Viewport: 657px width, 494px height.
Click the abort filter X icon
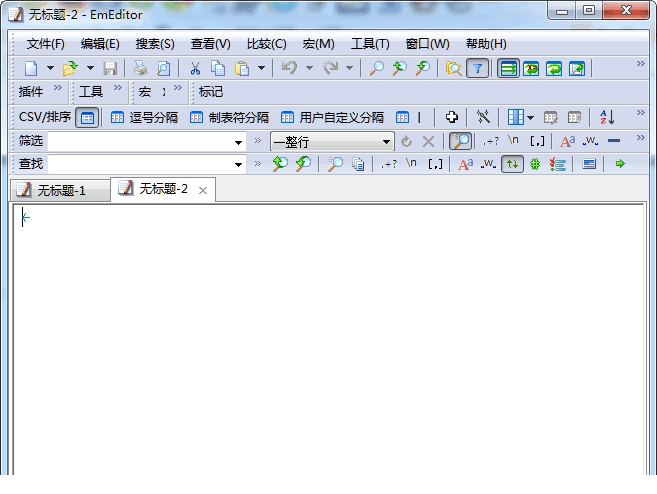[428, 142]
